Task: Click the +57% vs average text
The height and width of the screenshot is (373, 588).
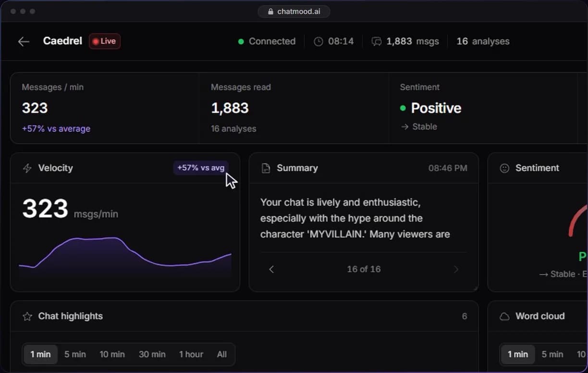Action: 56,129
